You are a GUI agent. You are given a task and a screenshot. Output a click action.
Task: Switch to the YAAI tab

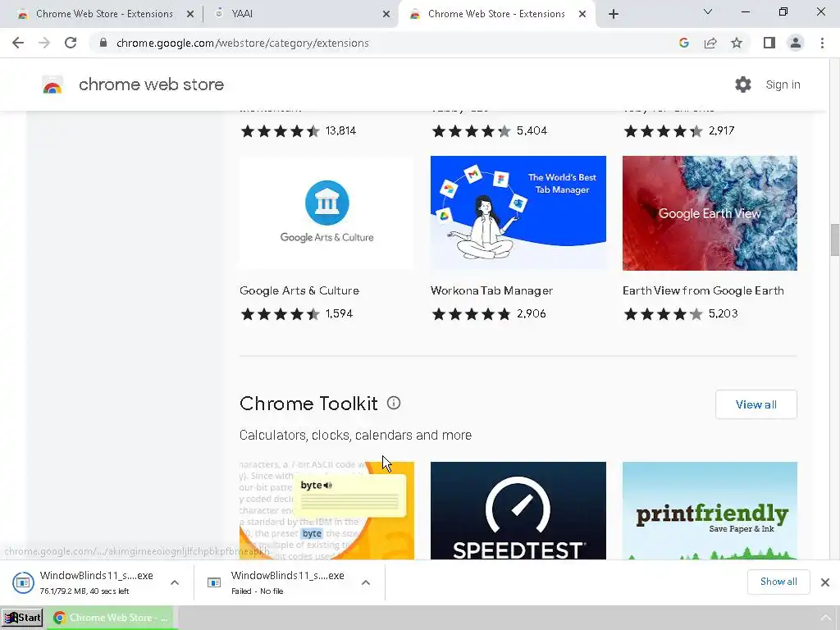point(300,14)
